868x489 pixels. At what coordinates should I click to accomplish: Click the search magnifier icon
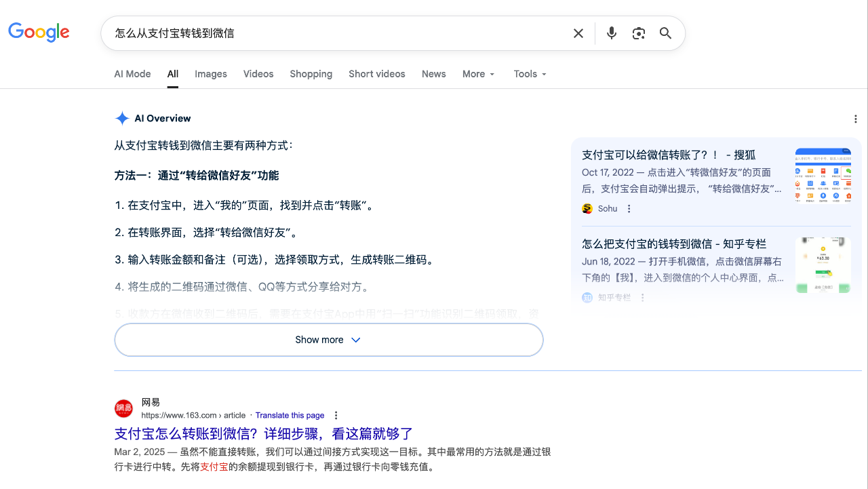[x=665, y=33]
